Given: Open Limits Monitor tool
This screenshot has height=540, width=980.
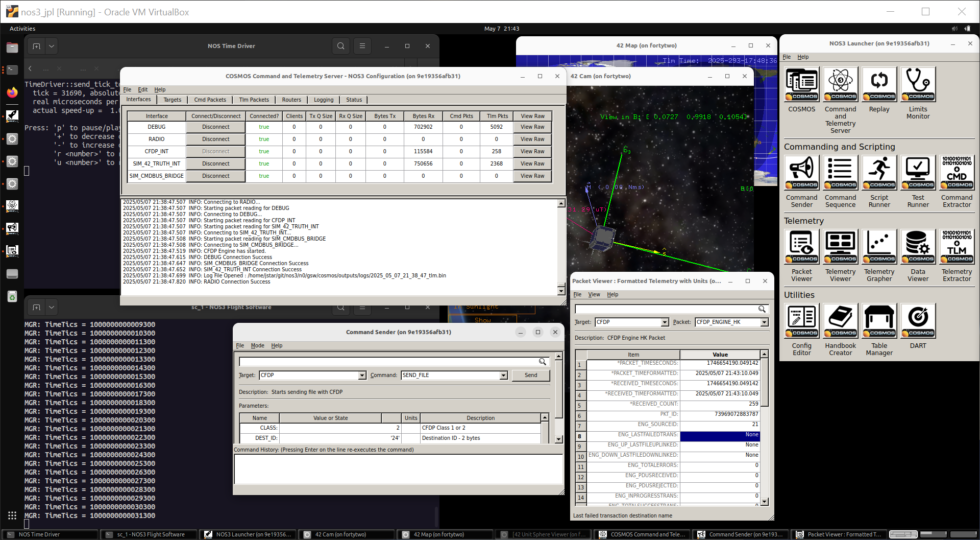Looking at the screenshot, I should [918, 84].
